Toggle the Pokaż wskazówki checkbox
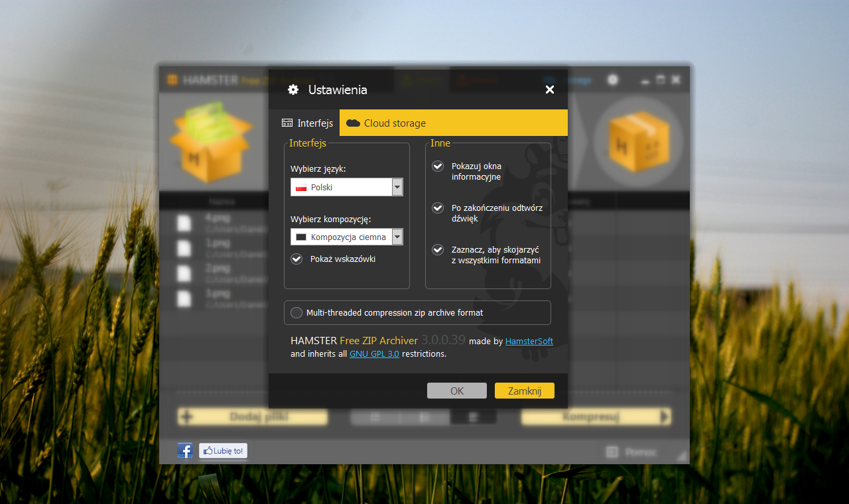The height and width of the screenshot is (504, 849). 296,259
